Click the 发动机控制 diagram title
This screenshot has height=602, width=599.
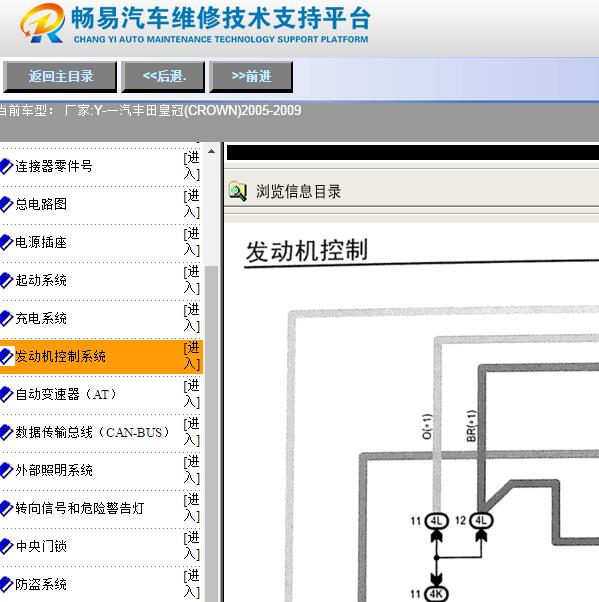click(306, 250)
